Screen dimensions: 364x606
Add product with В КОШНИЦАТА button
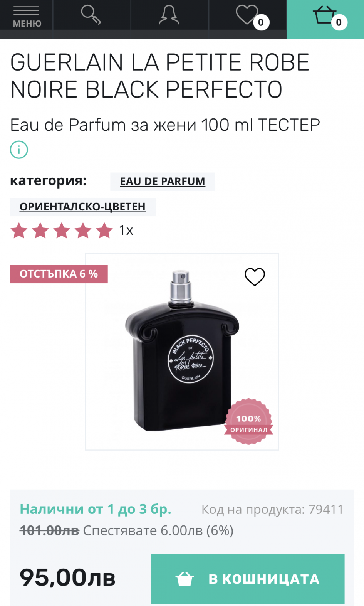pos(247,579)
